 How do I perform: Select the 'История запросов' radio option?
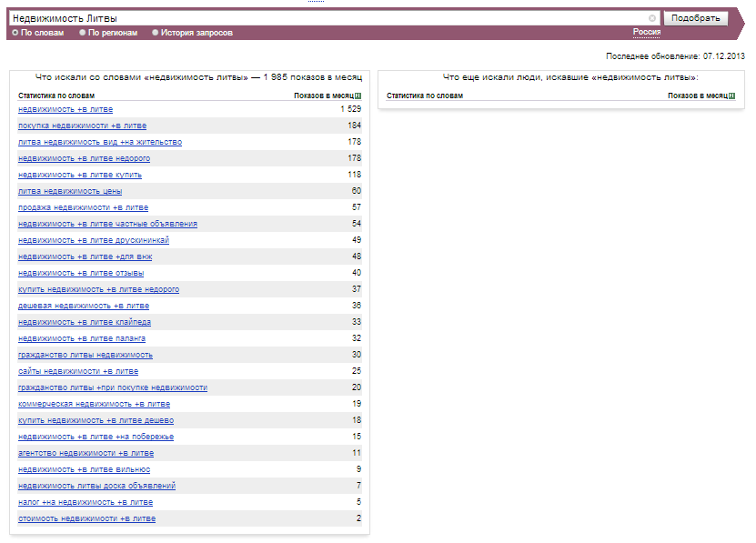pyautogui.click(x=156, y=33)
